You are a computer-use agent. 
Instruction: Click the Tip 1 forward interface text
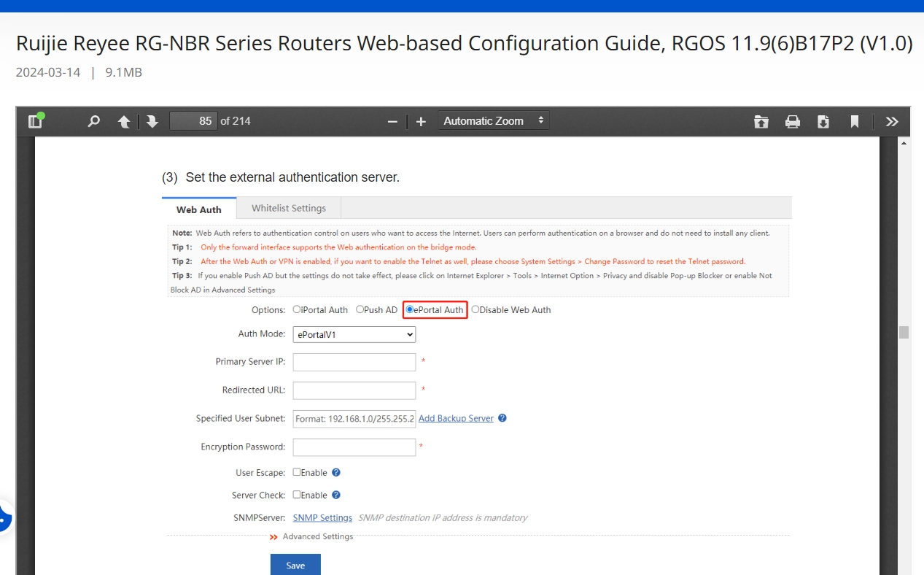pyautogui.click(x=338, y=247)
